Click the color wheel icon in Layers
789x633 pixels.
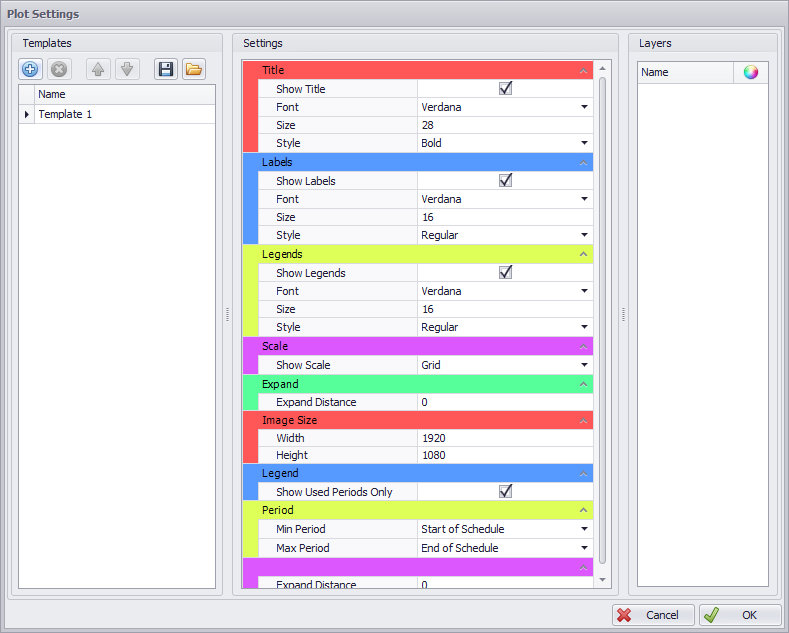pos(750,72)
